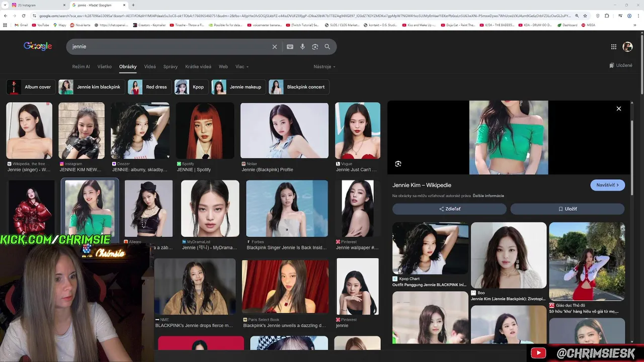Open the Mapy bookmark
Screen dimensions: 644x362
click(x=60, y=25)
